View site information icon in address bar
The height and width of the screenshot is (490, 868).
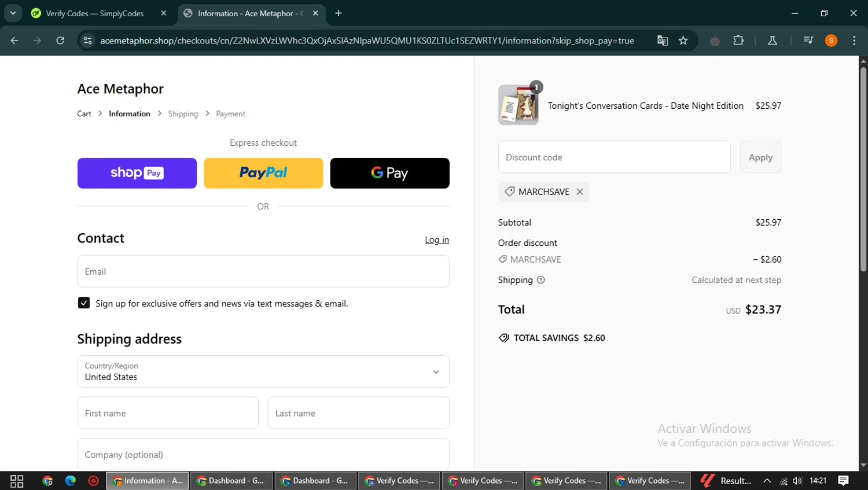tap(88, 40)
